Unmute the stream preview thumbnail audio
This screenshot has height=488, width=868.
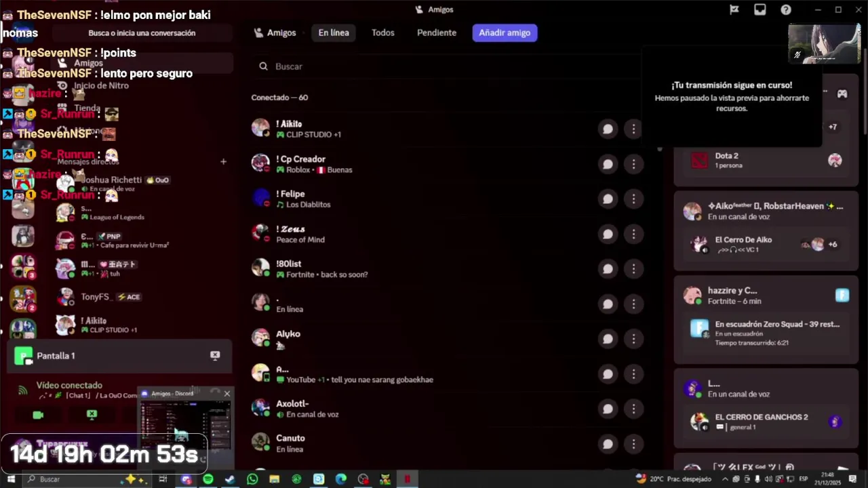click(x=797, y=55)
